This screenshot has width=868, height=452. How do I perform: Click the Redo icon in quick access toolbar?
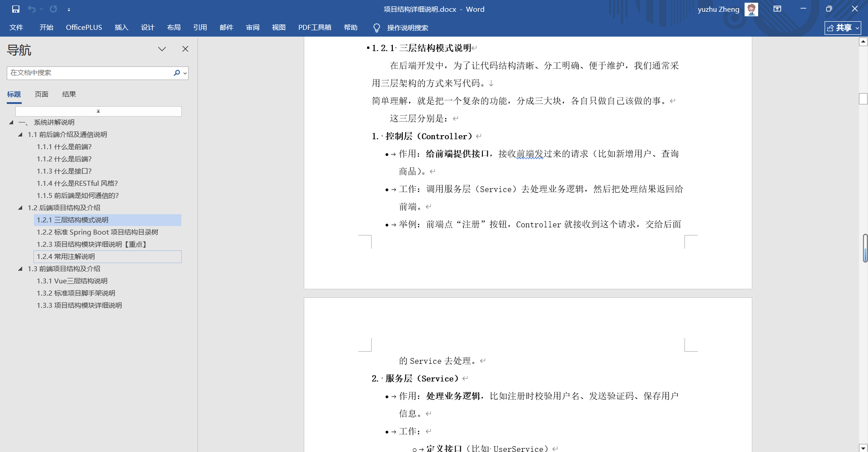[53, 9]
